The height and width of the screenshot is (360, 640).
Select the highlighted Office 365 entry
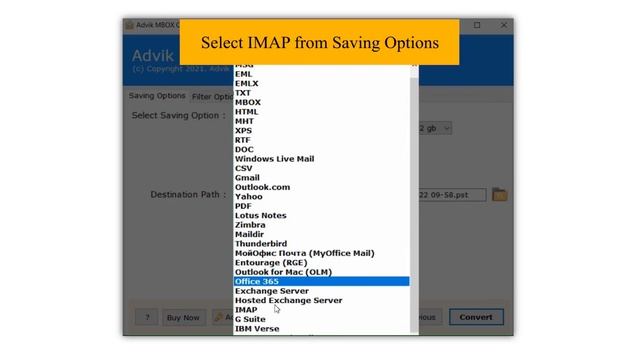pyautogui.click(x=322, y=281)
